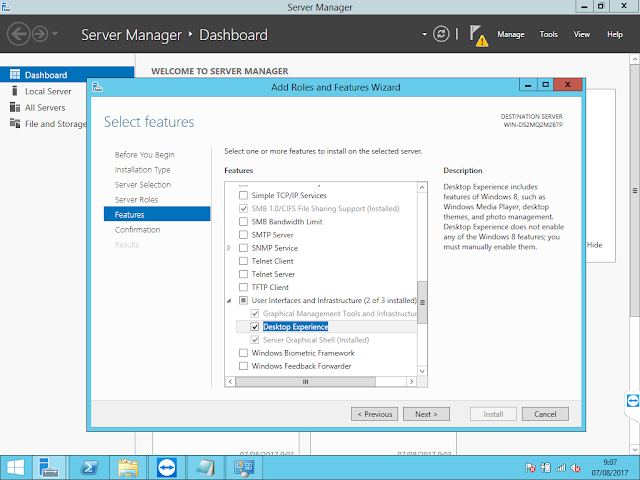Open the Tools menu

[549, 34]
